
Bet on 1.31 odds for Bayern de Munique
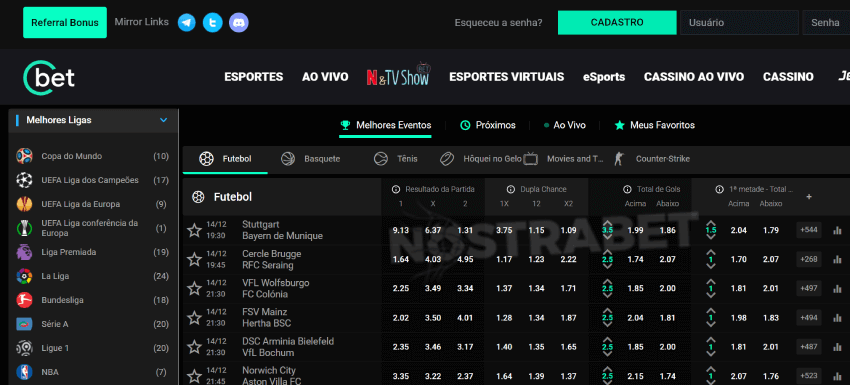(465, 230)
